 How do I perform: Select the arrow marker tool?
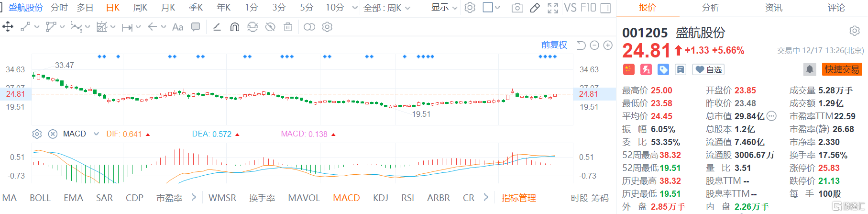pos(153,27)
